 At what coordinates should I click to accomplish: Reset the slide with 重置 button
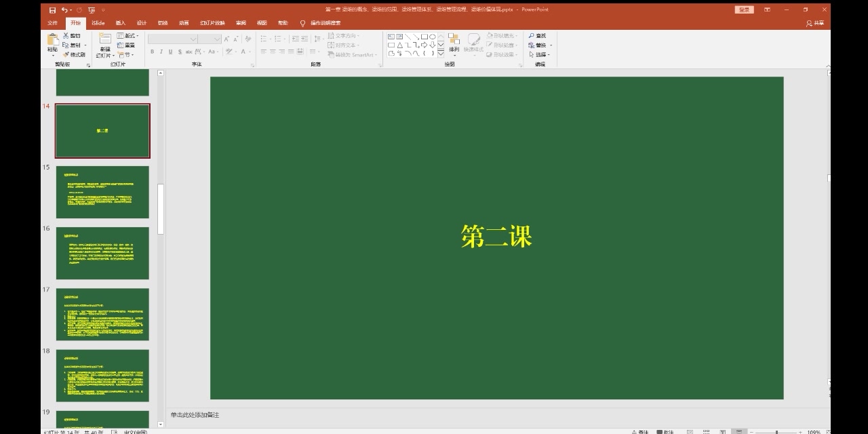126,45
